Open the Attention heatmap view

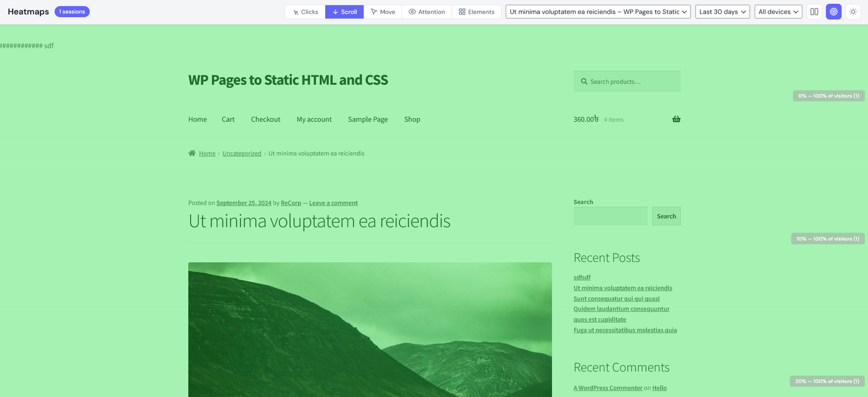click(427, 12)
